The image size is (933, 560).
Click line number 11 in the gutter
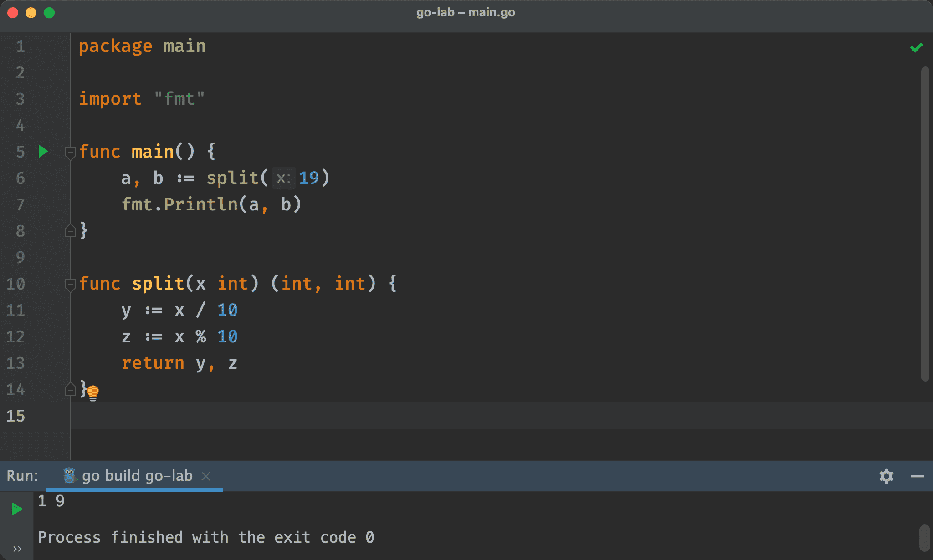(16, 310)
